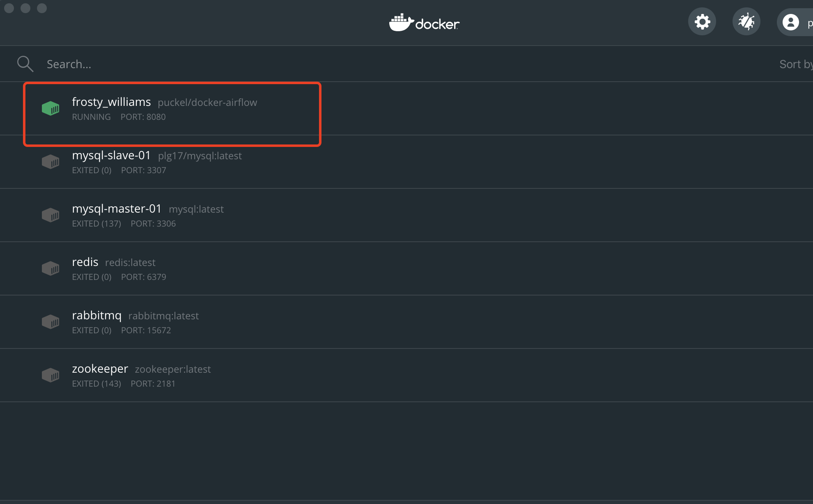The image size is (813, 504).
Task: Click the container cube icon beside redis
Action: point(50,268)
